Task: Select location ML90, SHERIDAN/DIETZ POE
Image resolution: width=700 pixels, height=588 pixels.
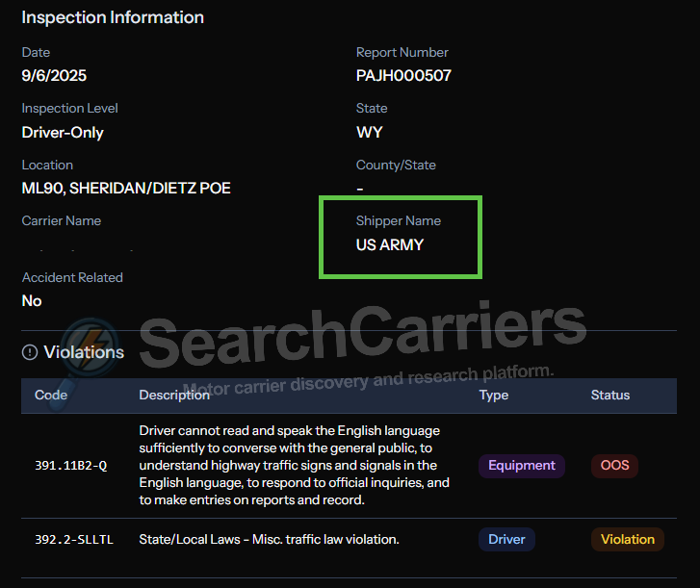Action: (x=126, y=188)
